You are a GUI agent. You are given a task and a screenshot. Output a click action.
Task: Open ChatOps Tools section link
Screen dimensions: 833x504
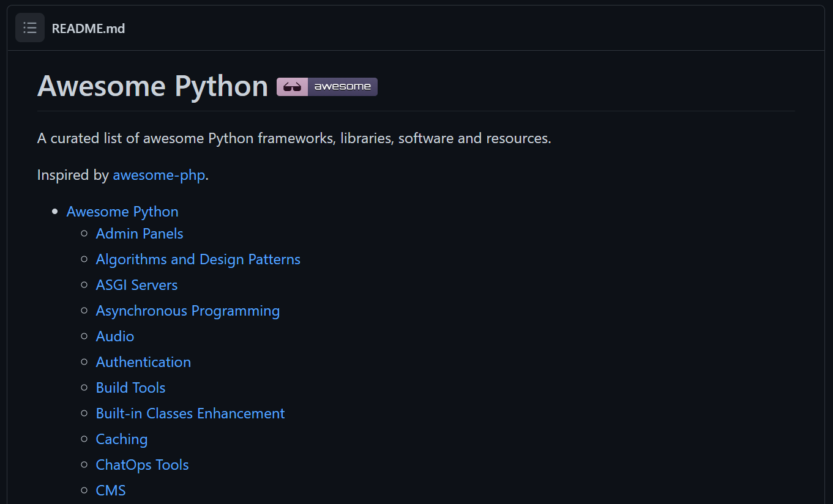coord(143,465)
